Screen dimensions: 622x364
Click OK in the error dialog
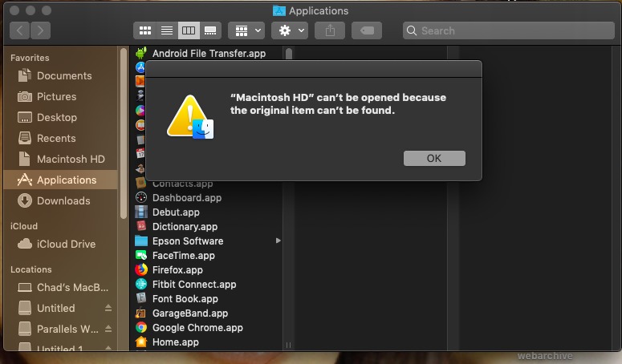click(x=434, y=158)
